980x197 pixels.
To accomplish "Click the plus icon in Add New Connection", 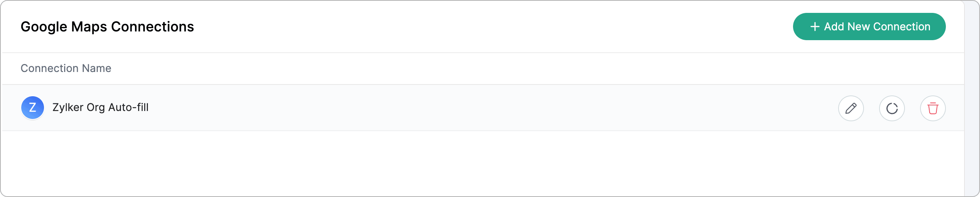I will 815,27.
